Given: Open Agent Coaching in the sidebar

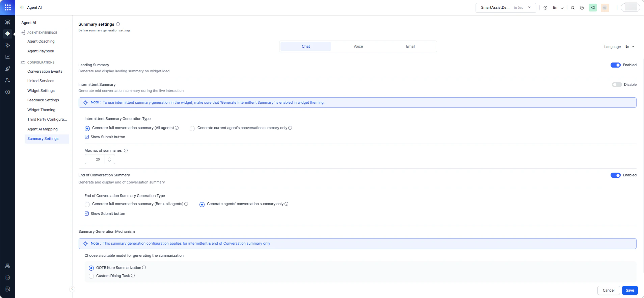Looking at the screenshot, I should [x=41, y=42].
